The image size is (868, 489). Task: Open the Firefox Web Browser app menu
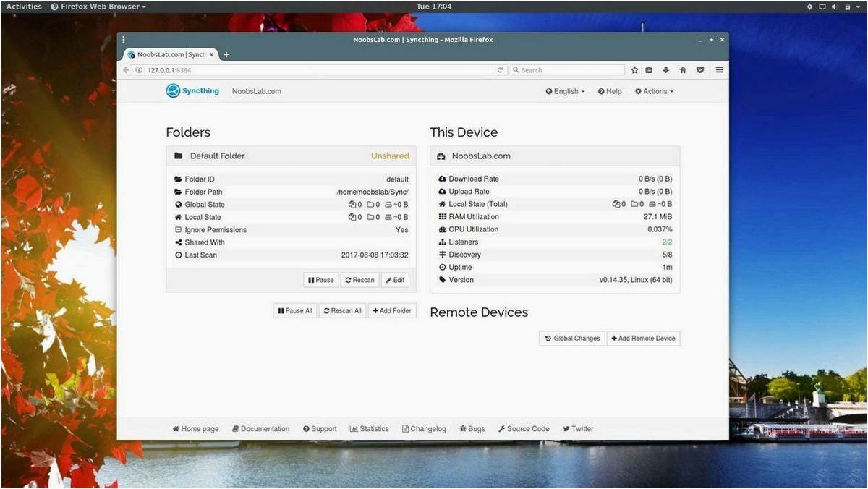pyautogui.click(x=98, y=6)
